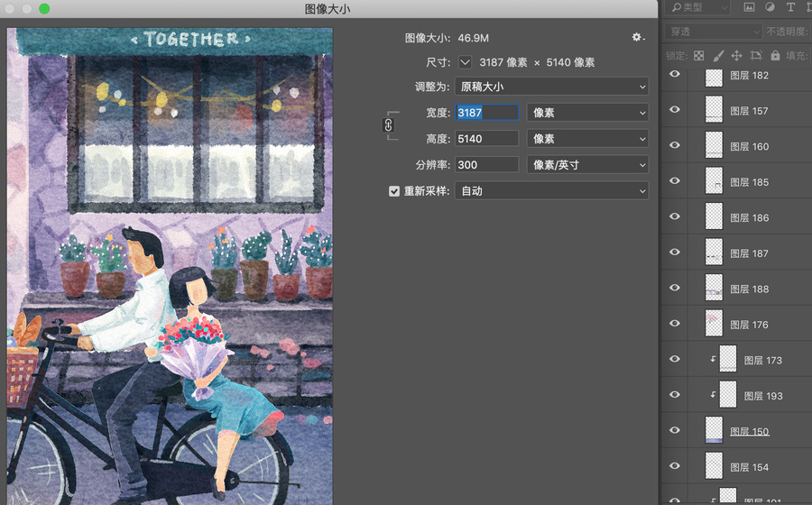Toggle the constrain proportions chain link icon
Viewport: 812px width, 505px height.
point(388,125)
